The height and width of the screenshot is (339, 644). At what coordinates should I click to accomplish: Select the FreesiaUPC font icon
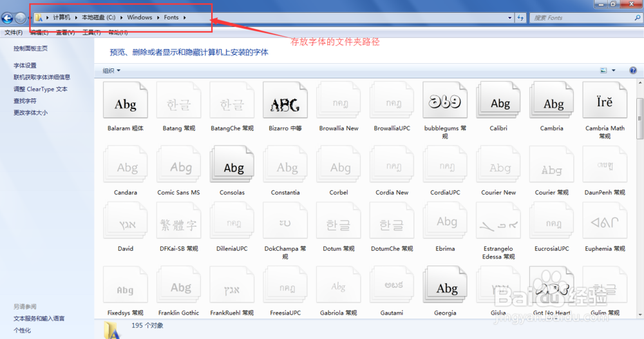285,285
